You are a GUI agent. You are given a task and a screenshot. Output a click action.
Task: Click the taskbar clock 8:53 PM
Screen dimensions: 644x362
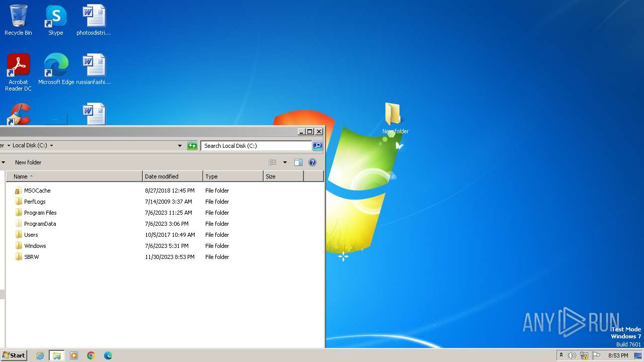point(618,355)
